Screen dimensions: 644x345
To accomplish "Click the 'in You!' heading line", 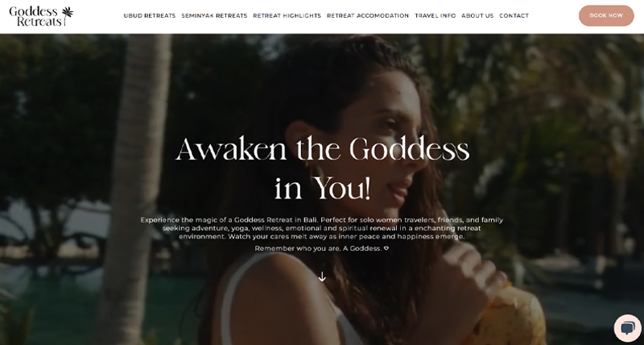I will pos(323,188).
